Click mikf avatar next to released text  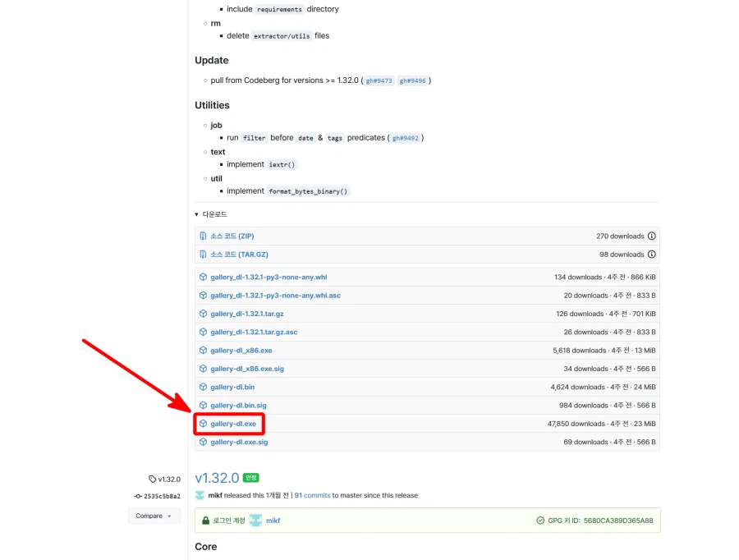click(200, 495)
